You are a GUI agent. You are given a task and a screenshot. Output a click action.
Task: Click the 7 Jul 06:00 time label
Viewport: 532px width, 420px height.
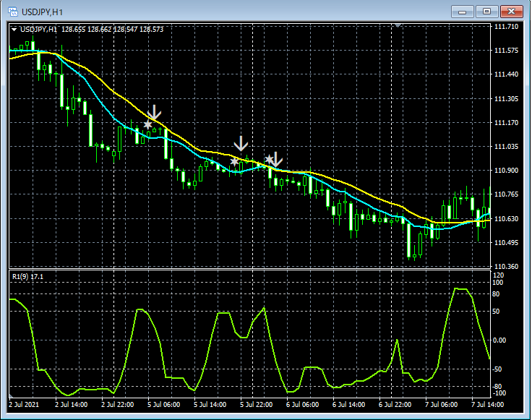(441, 404)
